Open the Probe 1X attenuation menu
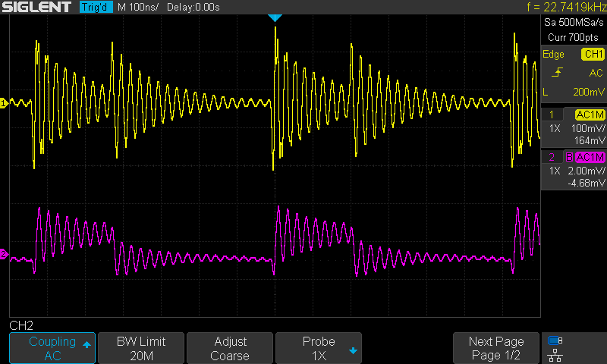Viewport: 607px width, 364px height. point(319,348)
